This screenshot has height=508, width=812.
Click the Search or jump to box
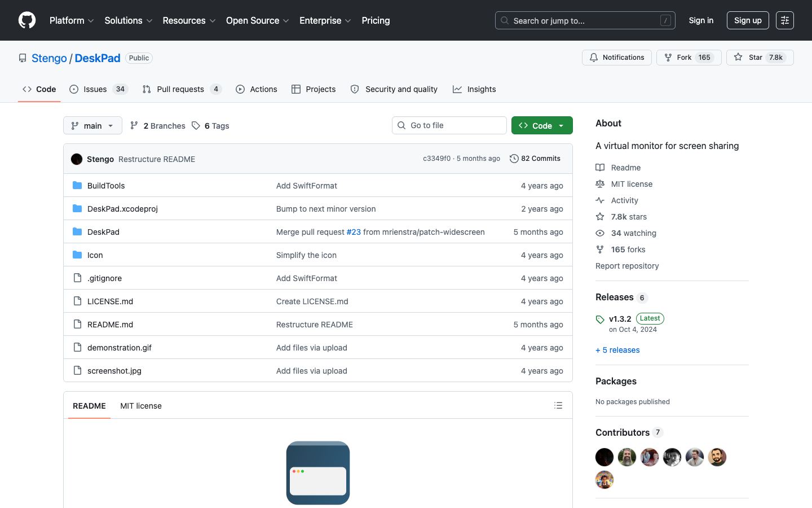(585, 20)
